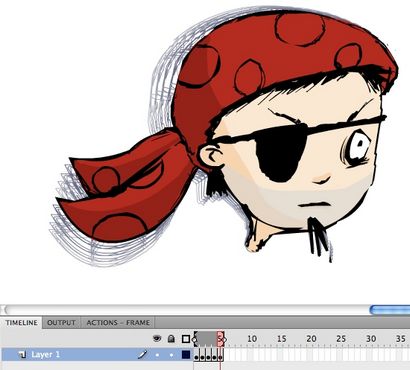Click frame 25 on the timeline ruler

[x=341, y=339]
